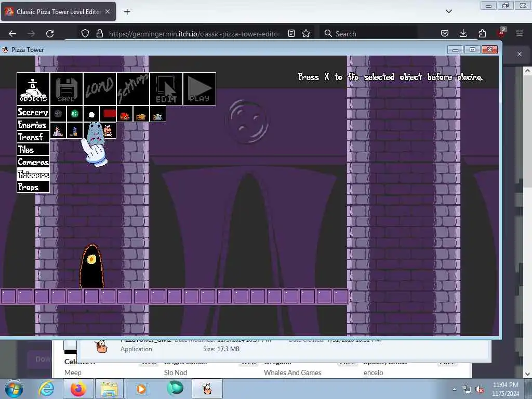Bookmark this page with star icon
The image size is (532, 399).
(306, 34)
